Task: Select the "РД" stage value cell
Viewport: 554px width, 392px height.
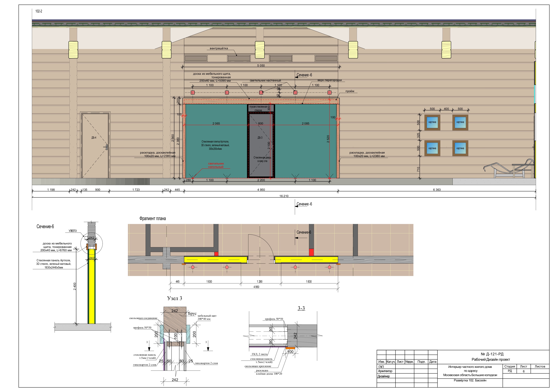Action: point(510,371)
